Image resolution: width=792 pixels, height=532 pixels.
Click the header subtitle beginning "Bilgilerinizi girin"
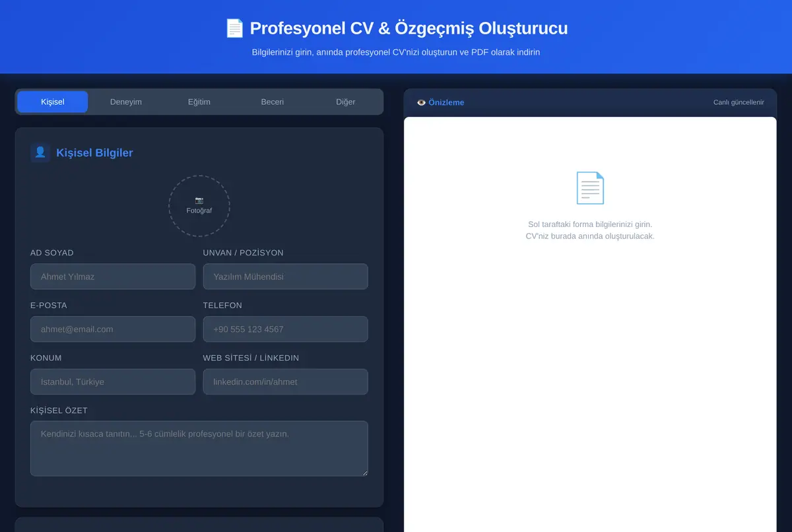[x=396, y=52]
